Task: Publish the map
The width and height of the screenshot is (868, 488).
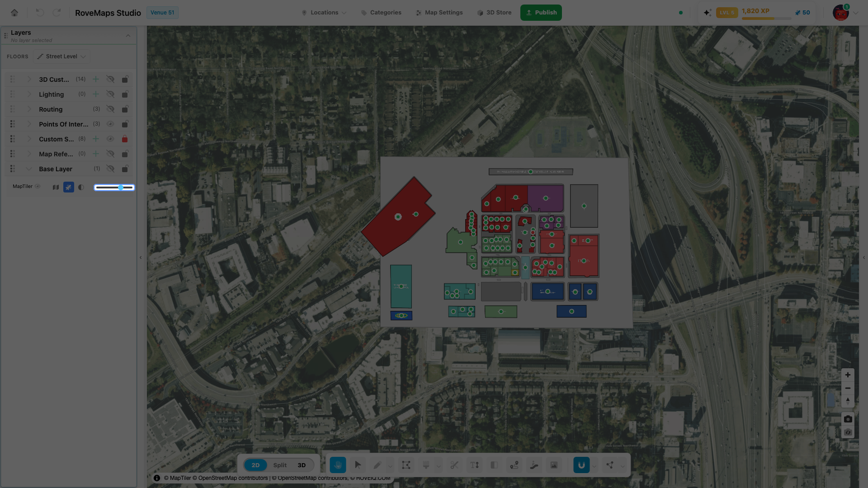Action: tap(541, 13)
